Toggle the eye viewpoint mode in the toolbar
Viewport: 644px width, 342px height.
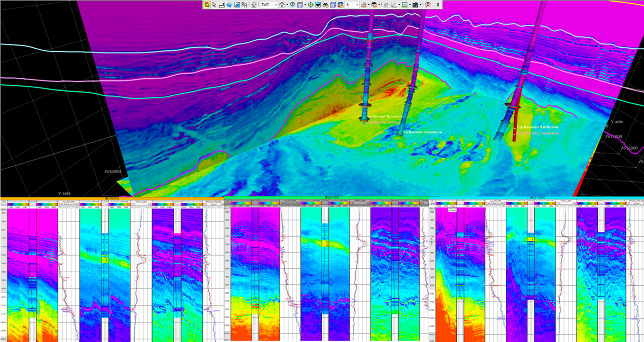point(292,5)
